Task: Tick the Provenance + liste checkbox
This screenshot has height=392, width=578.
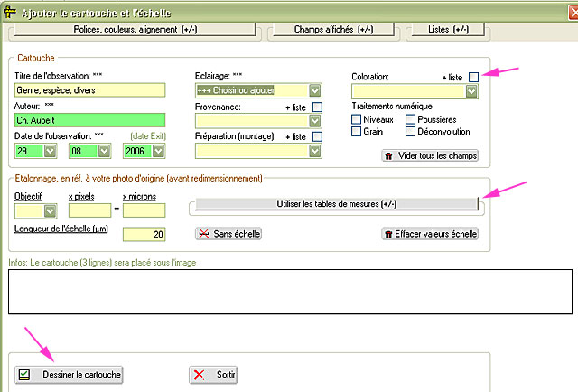Action: [317, 107]
